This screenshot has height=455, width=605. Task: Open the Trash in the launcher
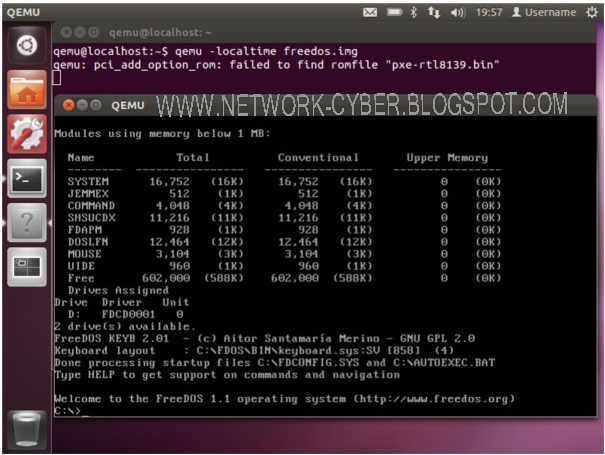pos(26,430)
